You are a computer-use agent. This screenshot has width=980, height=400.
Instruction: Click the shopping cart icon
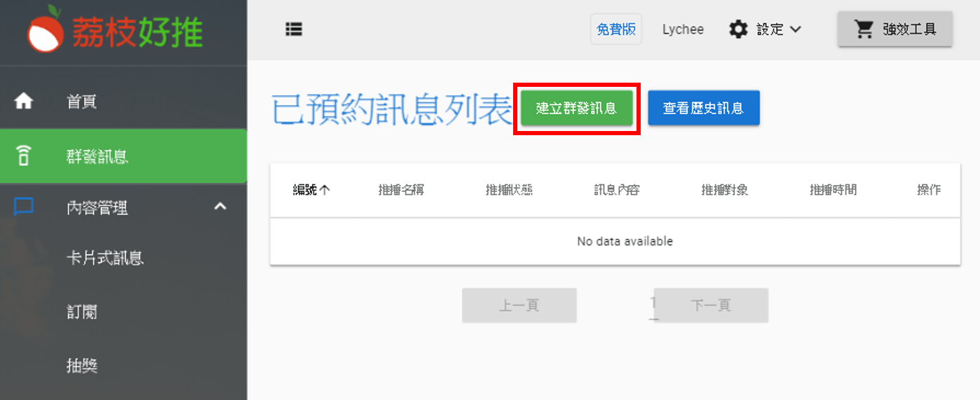[864, 29]
